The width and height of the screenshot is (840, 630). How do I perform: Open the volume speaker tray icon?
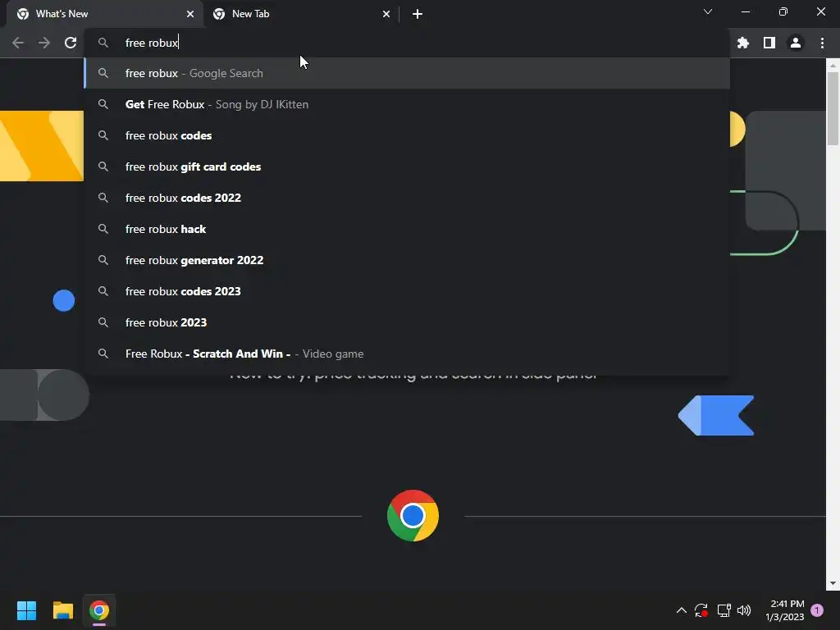coord(744,610)
